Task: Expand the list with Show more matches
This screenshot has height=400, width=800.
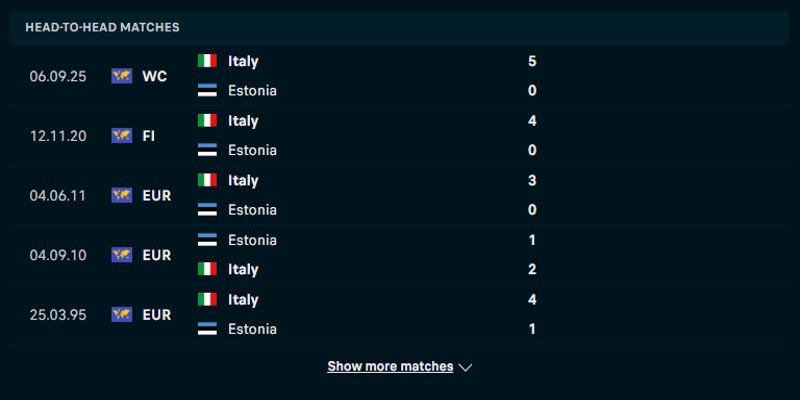Action: tap(390, 367)
